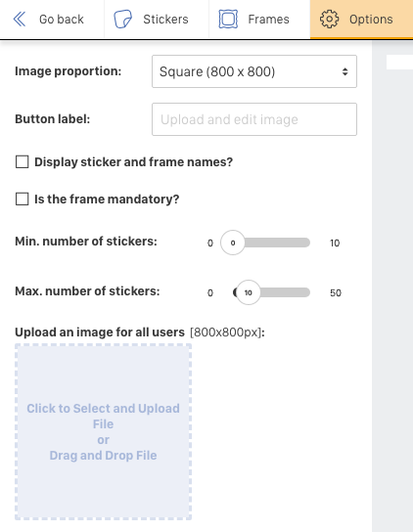The image size is (413, 532).
Task: Open the Stickers tab
Action: 157,19
